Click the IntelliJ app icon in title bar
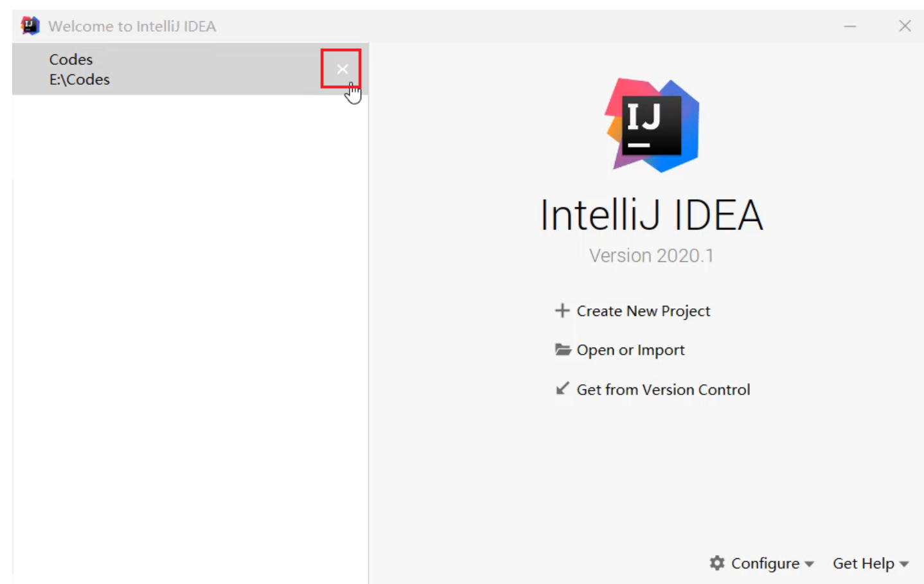 30,26
